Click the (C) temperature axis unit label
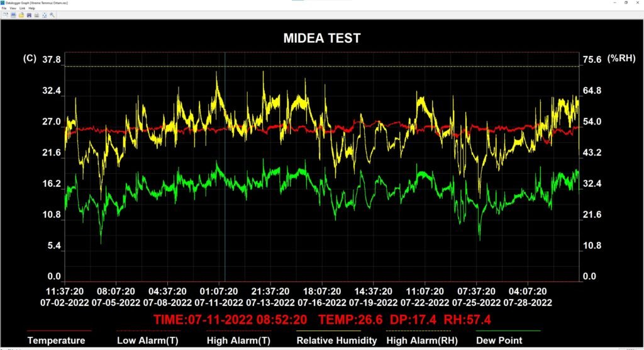The width and height of the screenshot is (644, 350). 30,58
